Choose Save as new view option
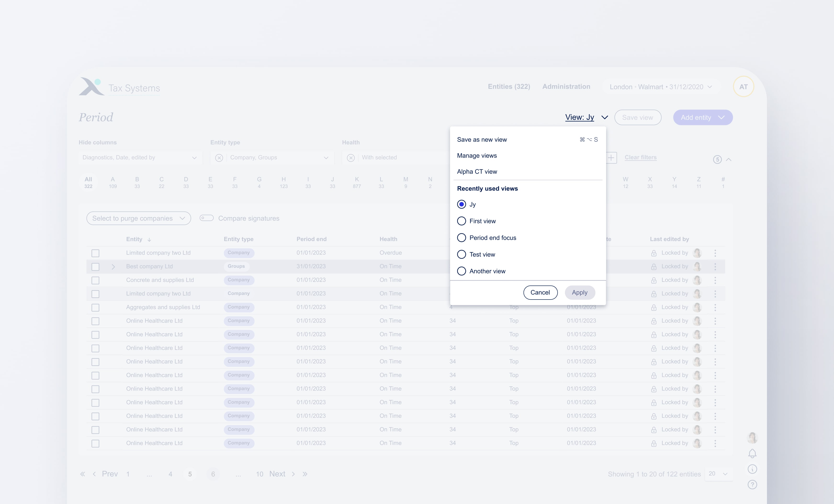This screenshot has height=504, width=834. tap(482, 139)
